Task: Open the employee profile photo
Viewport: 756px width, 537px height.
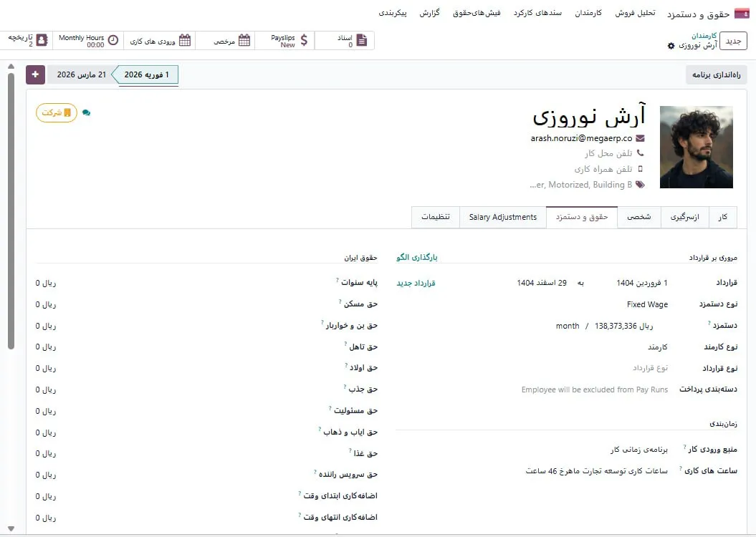Action: tap(697, 147)
